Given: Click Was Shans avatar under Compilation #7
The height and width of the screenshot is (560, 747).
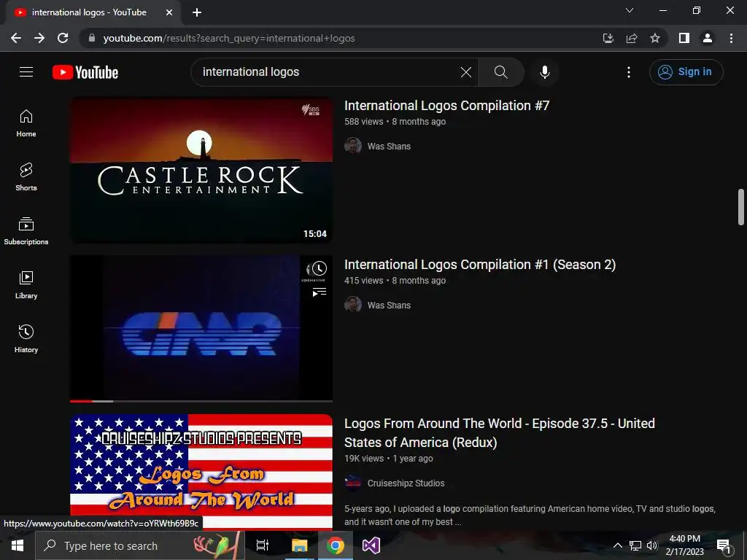Looking at the screenshot, I should [x=353, y=146].
